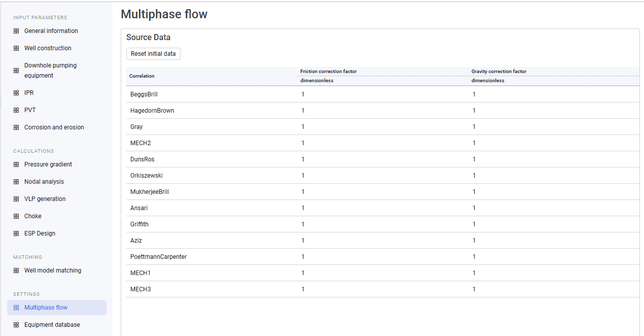Viewport: 644px width, 336px height.
Task: Go to Well construction section
Action: pyautogui.click(x=57, y=48)
